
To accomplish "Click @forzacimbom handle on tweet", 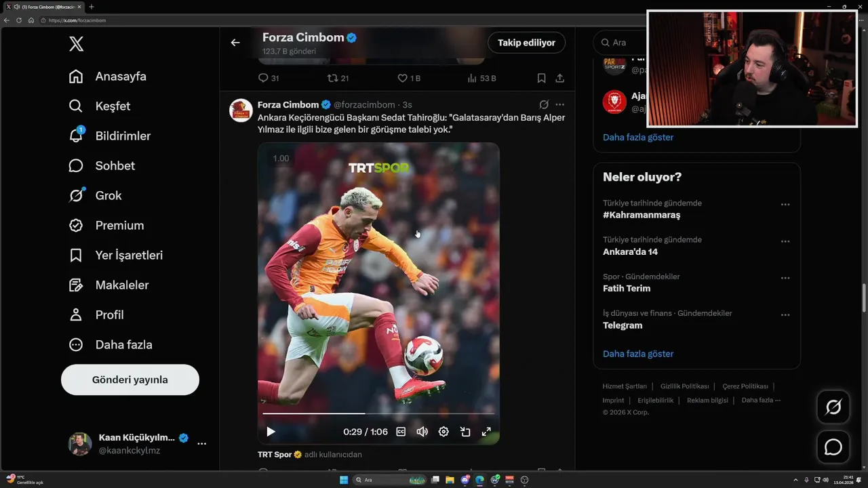I will (x=364, y=105).
